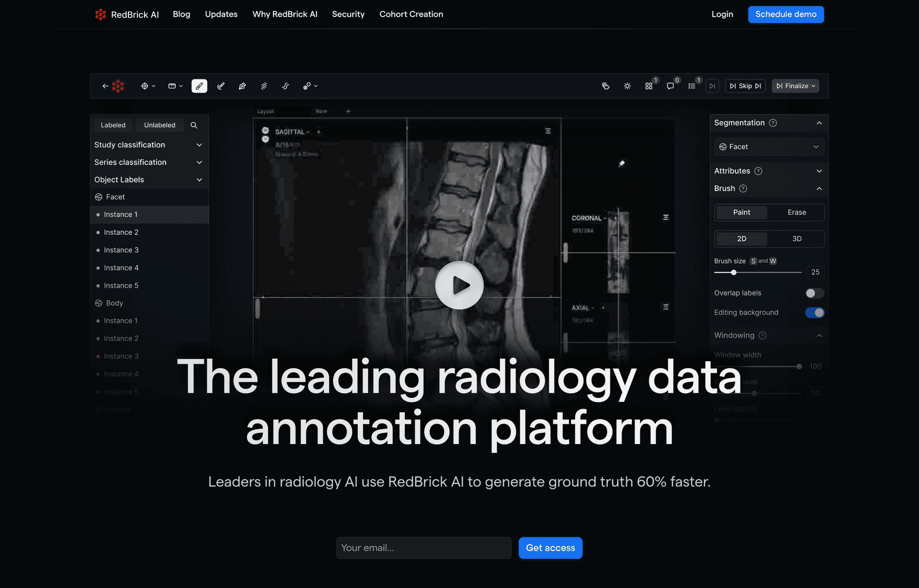The height and width of the screenshot is (588, 919).
Task: Click the help icon beside Windowing
Action: (x=762, y=335)
